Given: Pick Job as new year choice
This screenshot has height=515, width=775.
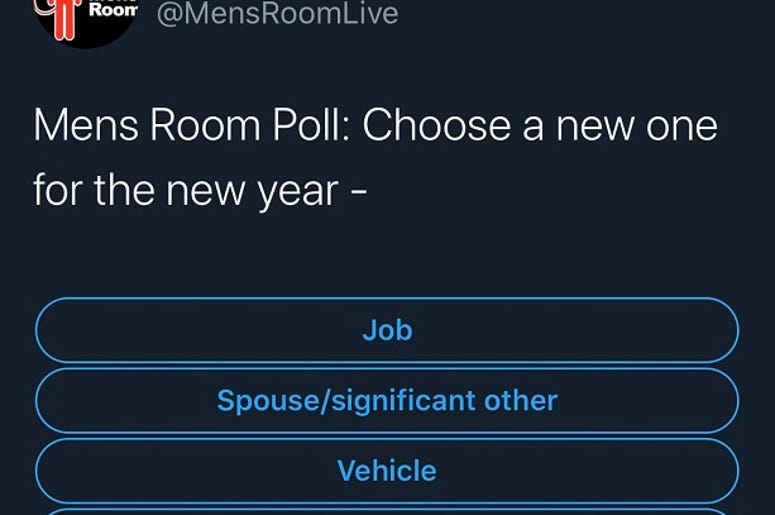Looking at the screenshot, I should pos(387,330).
